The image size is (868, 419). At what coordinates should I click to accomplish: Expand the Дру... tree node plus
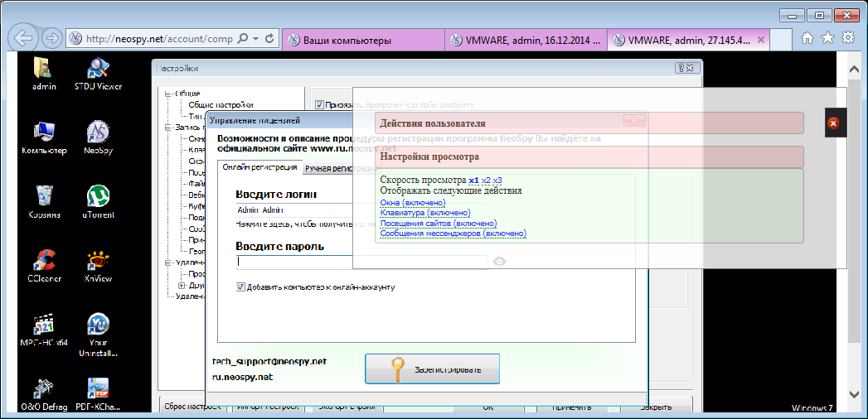(x=181, y=285)
